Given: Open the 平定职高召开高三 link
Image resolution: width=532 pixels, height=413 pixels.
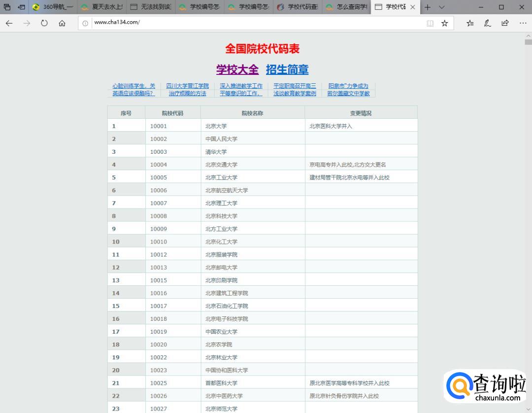Looking at the screenshot, I should click(x=295, y=86).
